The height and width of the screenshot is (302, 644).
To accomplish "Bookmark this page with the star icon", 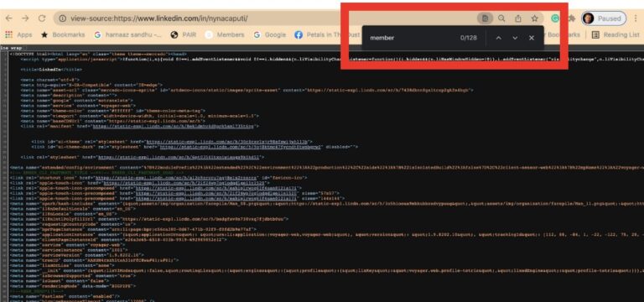I will tap(534, 18).
